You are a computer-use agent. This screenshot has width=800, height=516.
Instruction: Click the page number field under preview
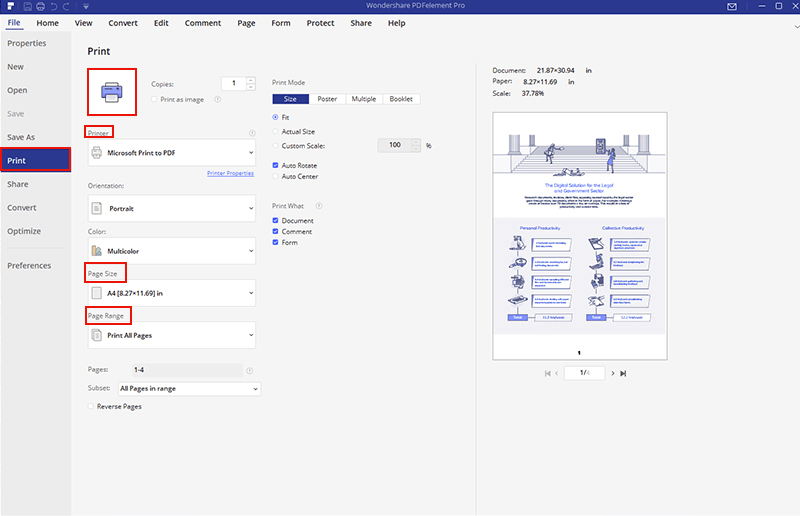coord(583,373)
